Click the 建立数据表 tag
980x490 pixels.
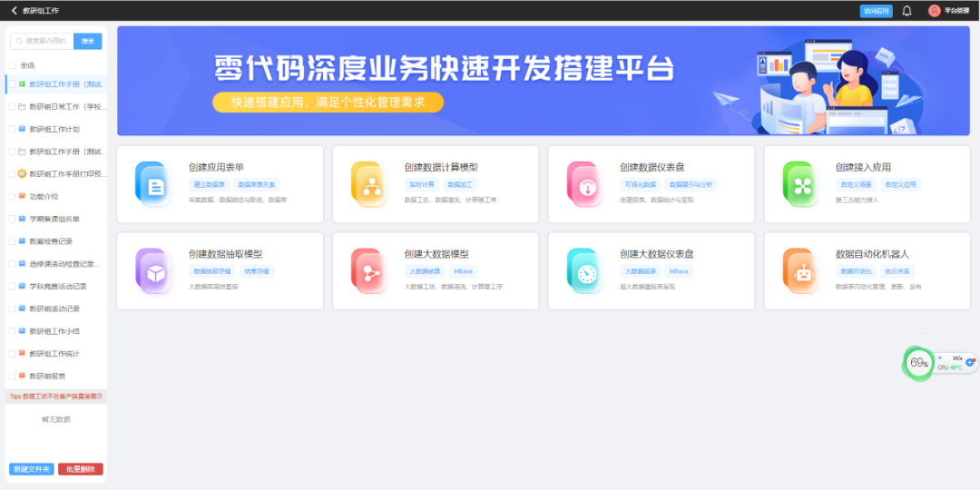(x=210, y=184)
